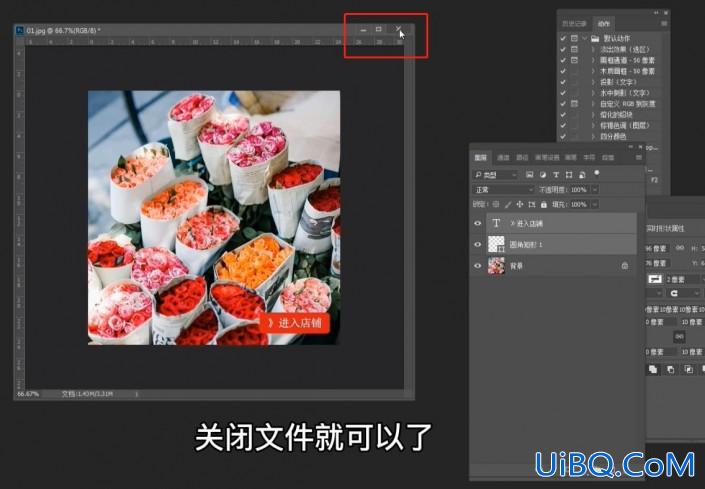This screenshot has width=705, height=489.
Task: Select the 圆角矩形 1 layer row
Action: (x=561, y=244)
